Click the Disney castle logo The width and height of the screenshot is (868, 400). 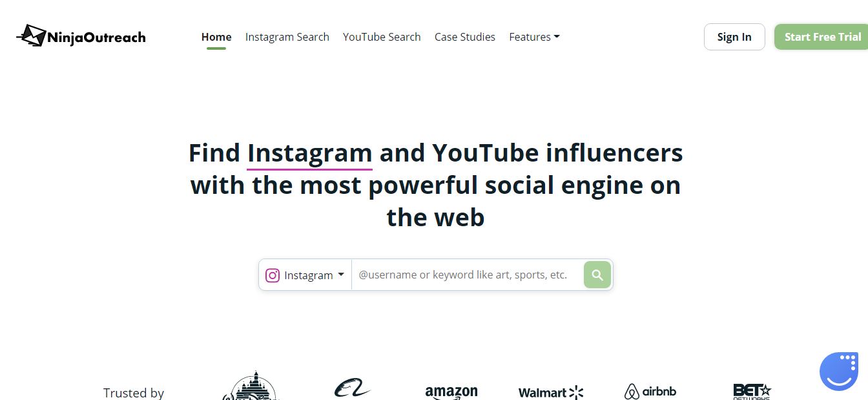250,386
